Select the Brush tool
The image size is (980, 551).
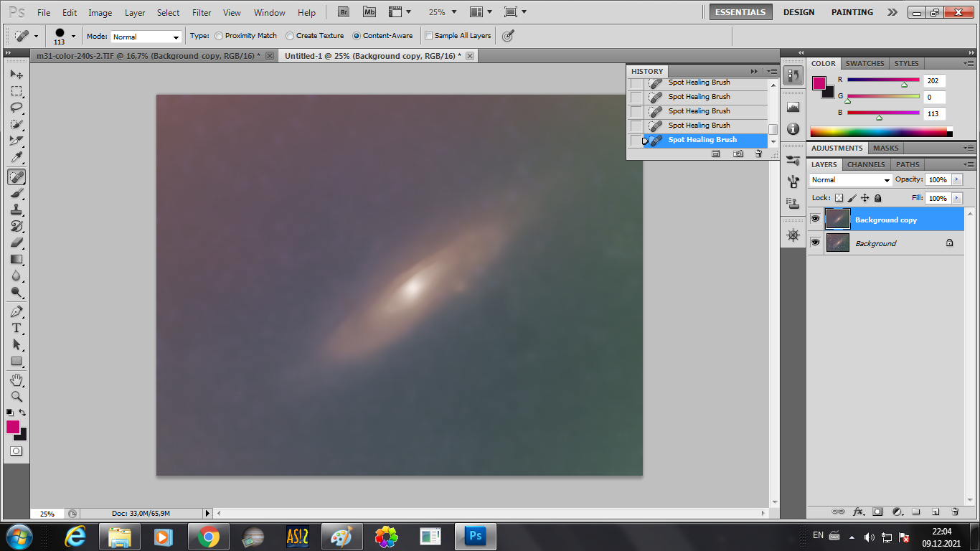click(17, 193)
